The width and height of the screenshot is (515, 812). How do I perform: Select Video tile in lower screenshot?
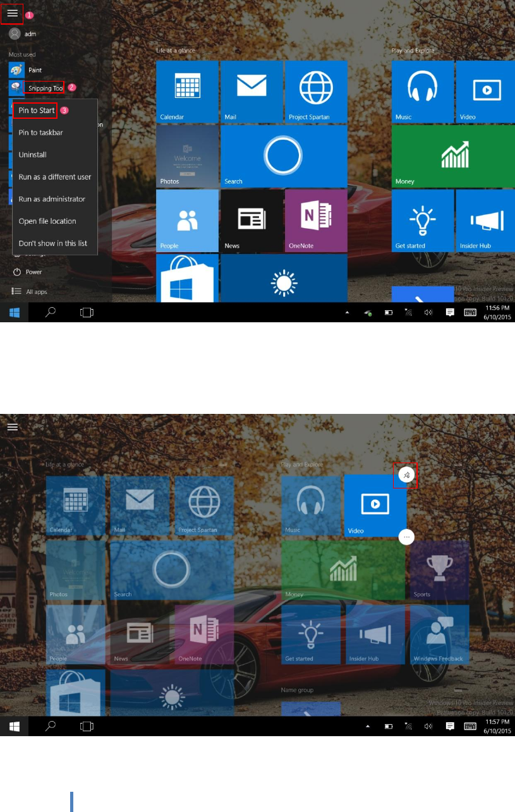pyautogui.click(x=375, y=506)
